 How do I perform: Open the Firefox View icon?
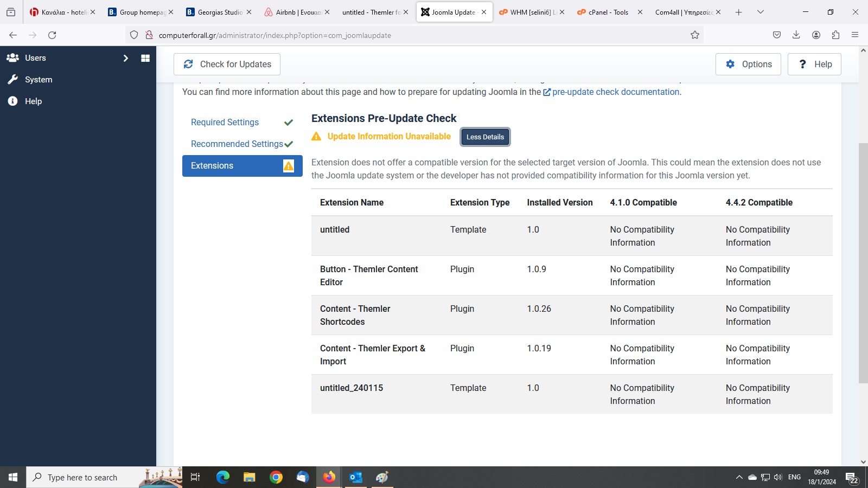click(x=11, y=12)
